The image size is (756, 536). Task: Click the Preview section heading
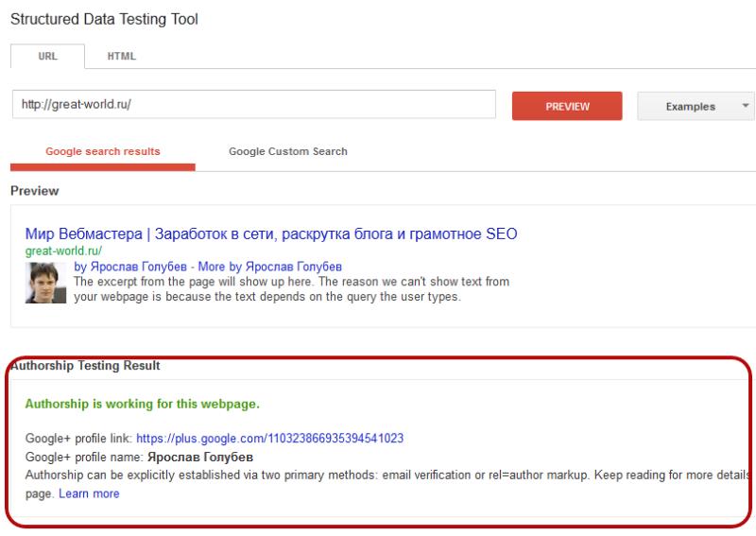click(x=35, y=191)
